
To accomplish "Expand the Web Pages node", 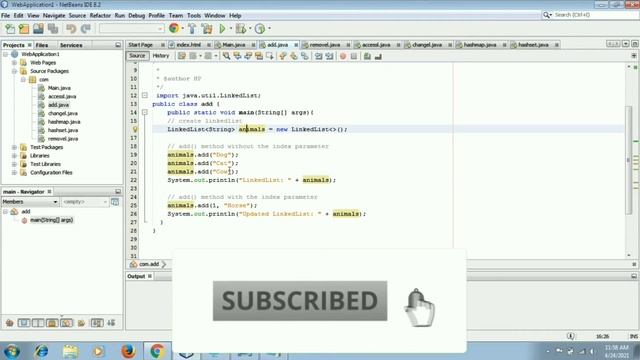I will coord(14,62).
